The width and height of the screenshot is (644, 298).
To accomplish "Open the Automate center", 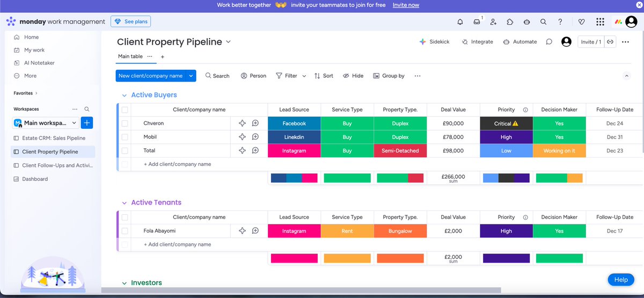I will click(x=519, y=42).
